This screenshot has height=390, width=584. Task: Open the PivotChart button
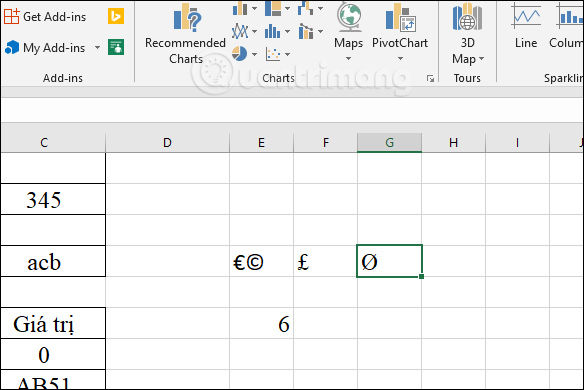[x=400, y=33]
